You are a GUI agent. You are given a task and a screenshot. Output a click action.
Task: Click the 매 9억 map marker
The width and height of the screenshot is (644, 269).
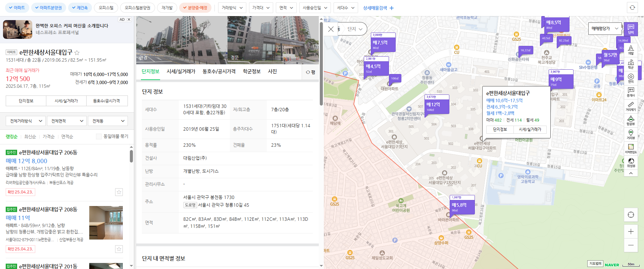click(561, 79)
